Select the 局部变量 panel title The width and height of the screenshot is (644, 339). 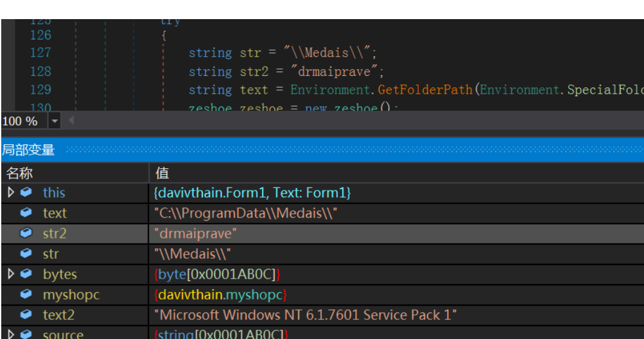pos(28,150)
